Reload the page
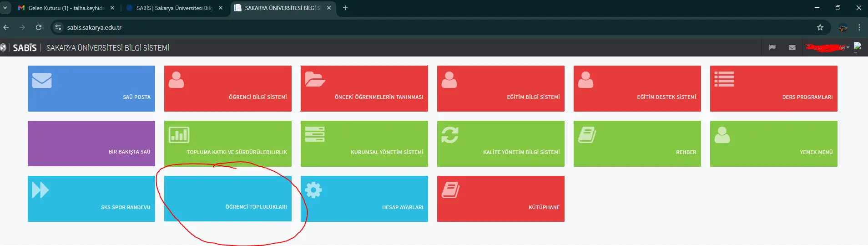Screen dimensions: 868x246 point(39,27)
